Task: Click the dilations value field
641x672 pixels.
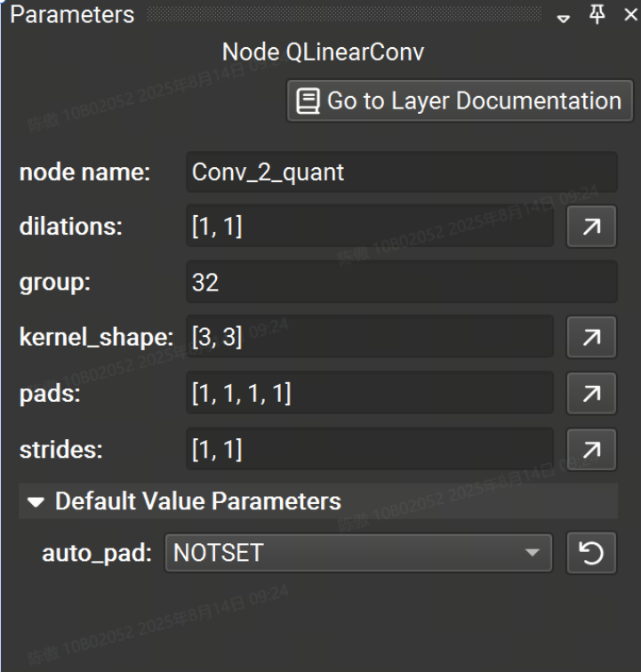Action: 369,228
